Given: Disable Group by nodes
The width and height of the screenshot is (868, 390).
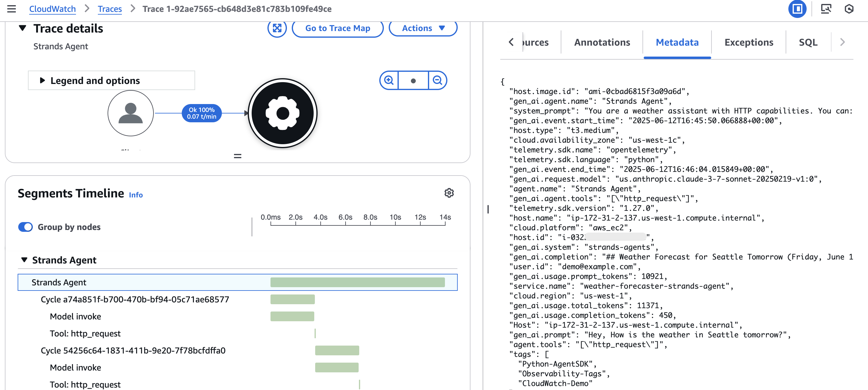Looking at the screenshot, I should click(25, 227).
